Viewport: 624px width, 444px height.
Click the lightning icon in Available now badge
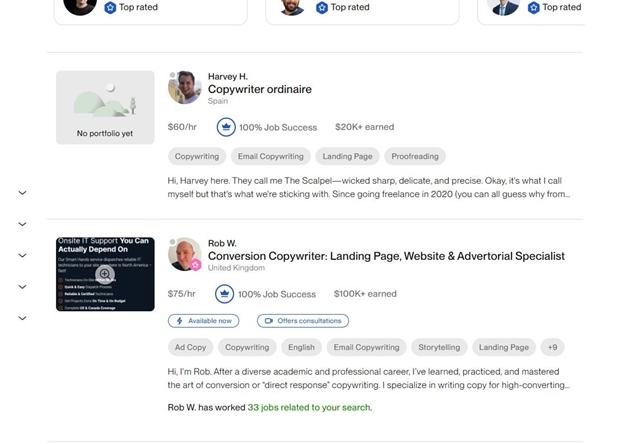[x=179, y=321]
